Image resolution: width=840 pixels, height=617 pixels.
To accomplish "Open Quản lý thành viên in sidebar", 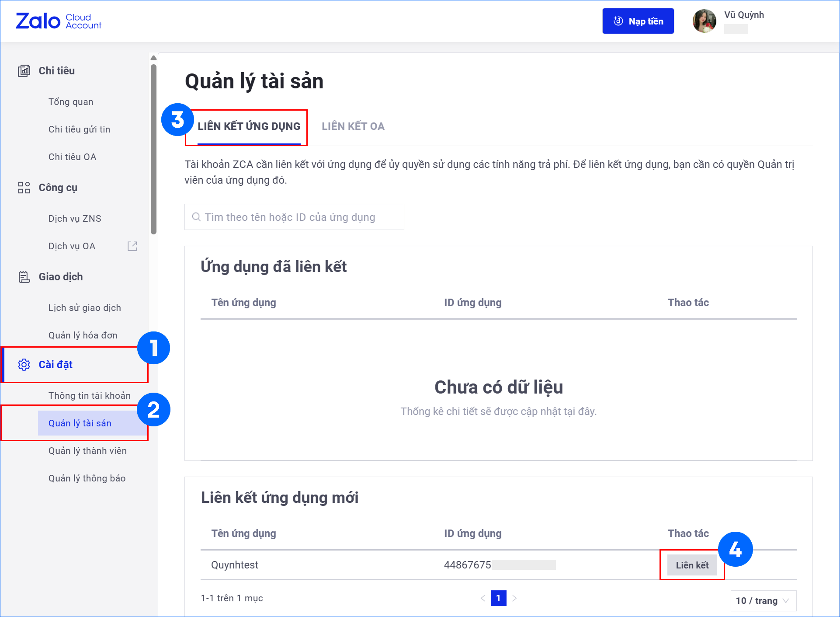I will [x=87, y=451].
